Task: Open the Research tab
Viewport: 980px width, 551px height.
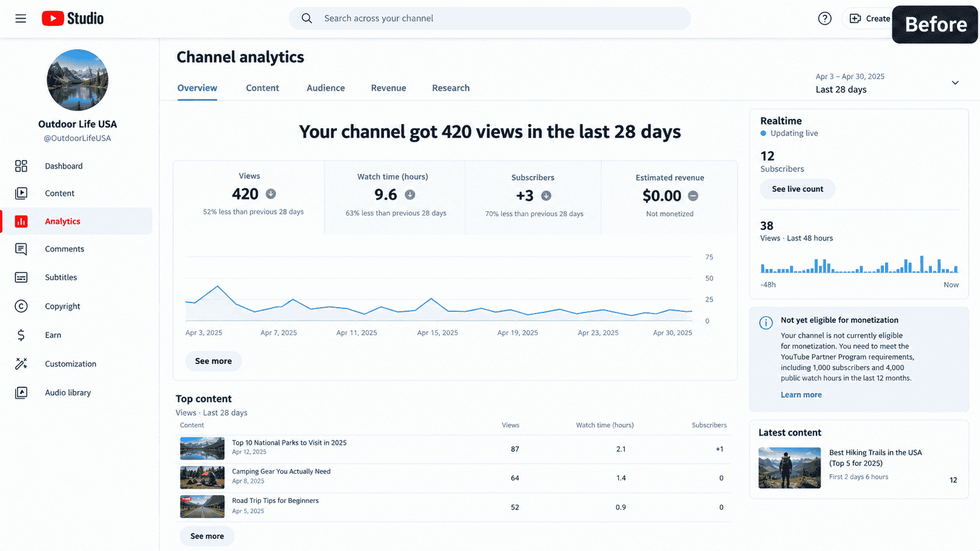Action: [450, 88]
